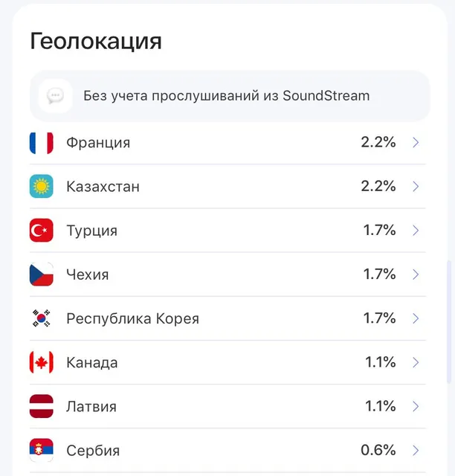Click the speech bubble info icon
Screen dimensions: 455x476
[x=55, y=96]
